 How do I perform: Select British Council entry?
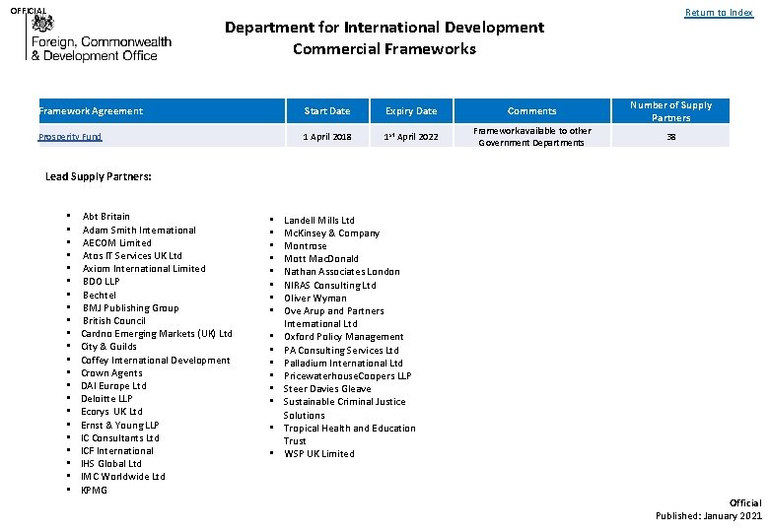click(x=113, y=321)
